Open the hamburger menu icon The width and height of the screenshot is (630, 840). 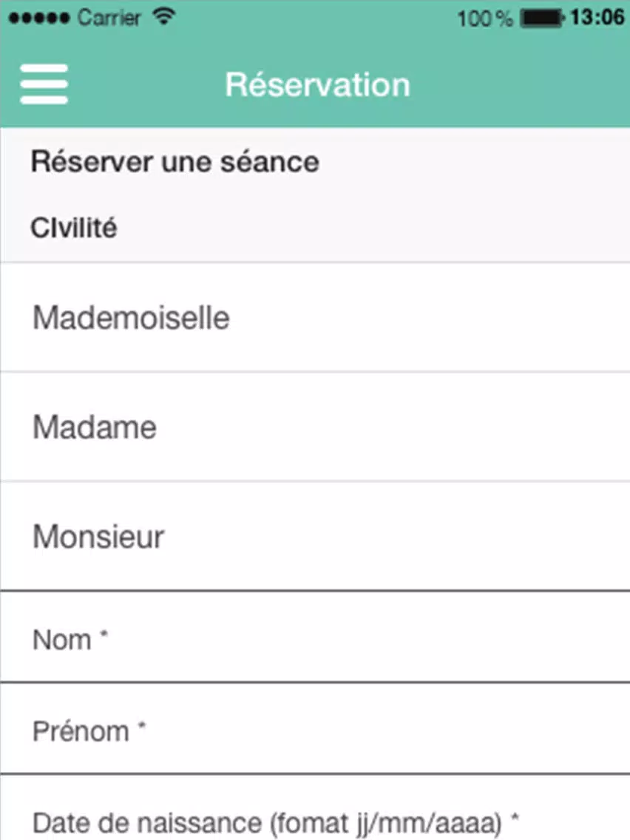[44, 84]
